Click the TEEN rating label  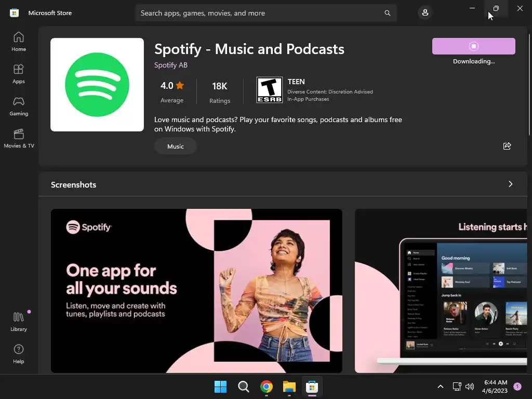coord(296,82)
